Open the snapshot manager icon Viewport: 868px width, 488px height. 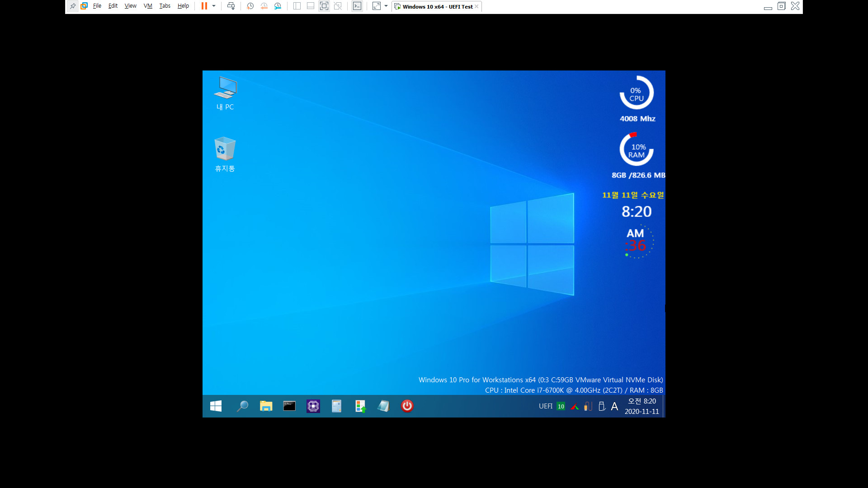278,6
